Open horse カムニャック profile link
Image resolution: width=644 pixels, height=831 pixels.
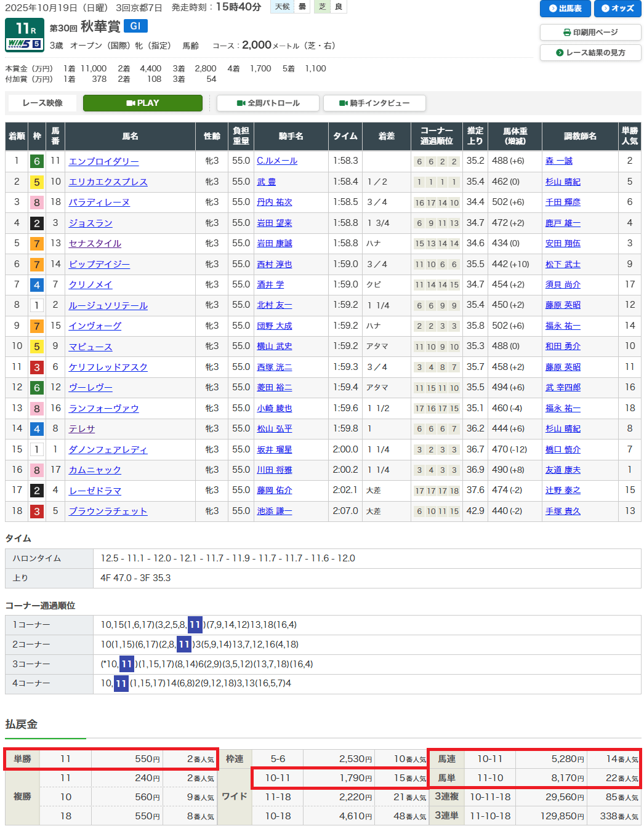coord(95,470)
